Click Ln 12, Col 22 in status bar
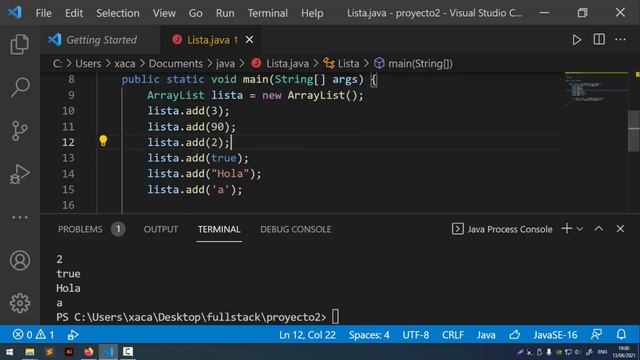This screenshot has width=640, height=360. pyautogui.click(x=307, y=335)
